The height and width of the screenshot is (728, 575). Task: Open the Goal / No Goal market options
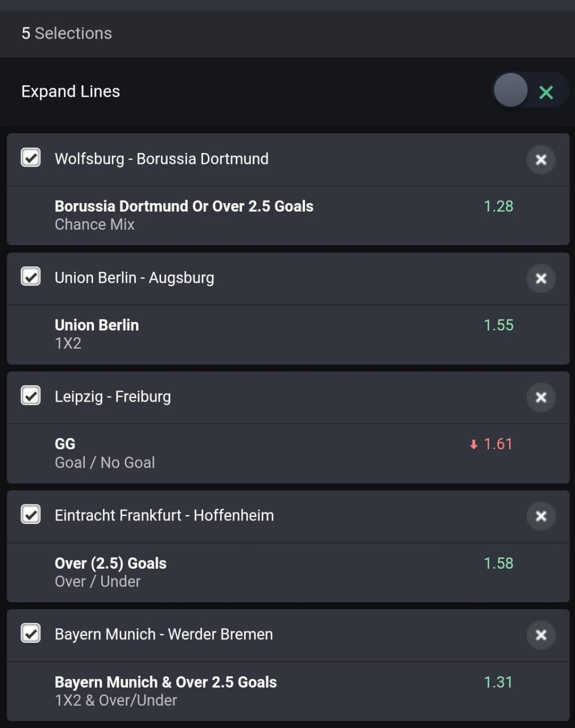[x=105, y=462]
